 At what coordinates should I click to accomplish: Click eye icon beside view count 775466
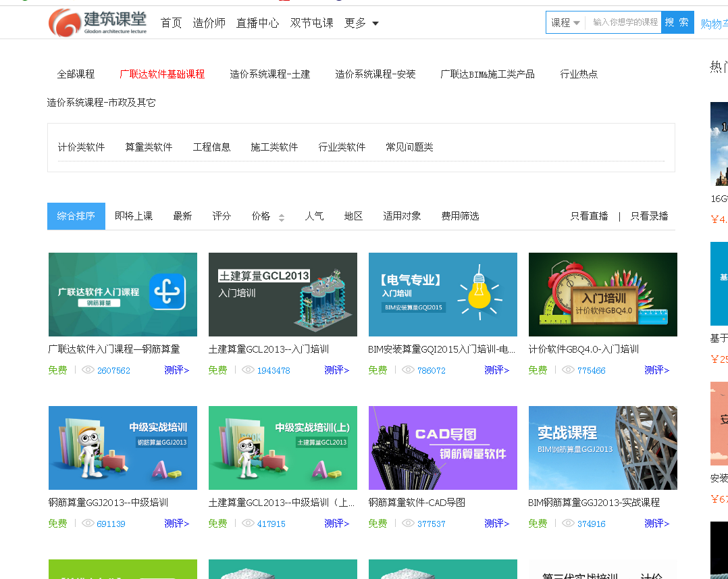click(569, 370)
